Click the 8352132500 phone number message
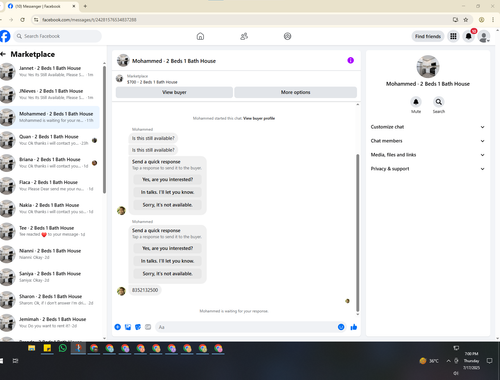The width and height of the screenshot is (500, 380). click(x=145, y=290)
